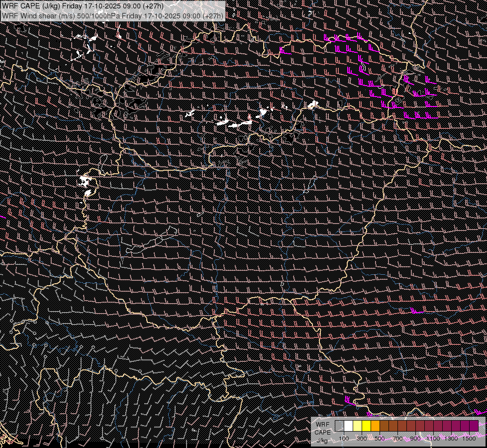Pick the bright yellow legend swatch
The width and height of the screenshot is (487, 448).
pyautogui.click(x=367, y=426)
